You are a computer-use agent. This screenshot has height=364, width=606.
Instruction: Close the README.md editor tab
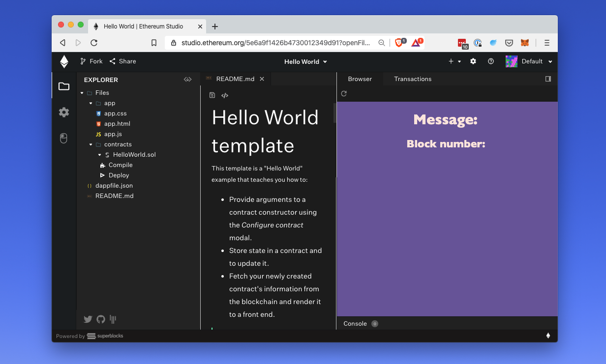coord(262,79)
